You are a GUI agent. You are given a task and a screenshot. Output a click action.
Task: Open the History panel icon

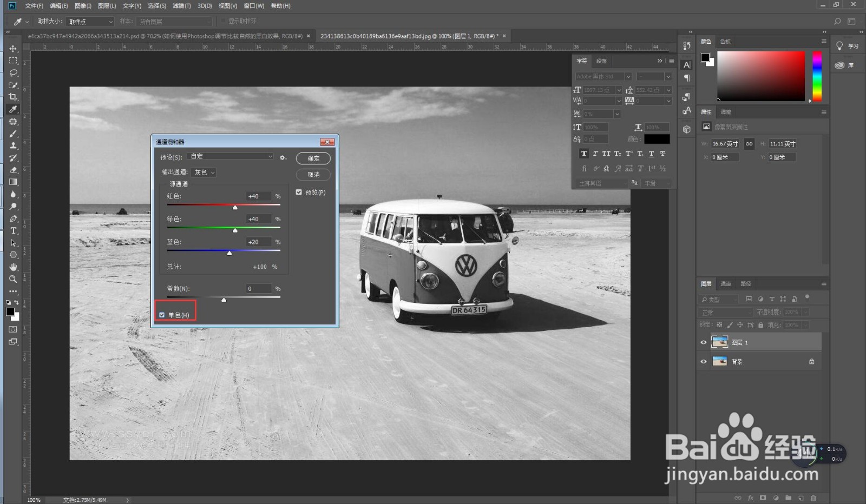click(686, 45)
